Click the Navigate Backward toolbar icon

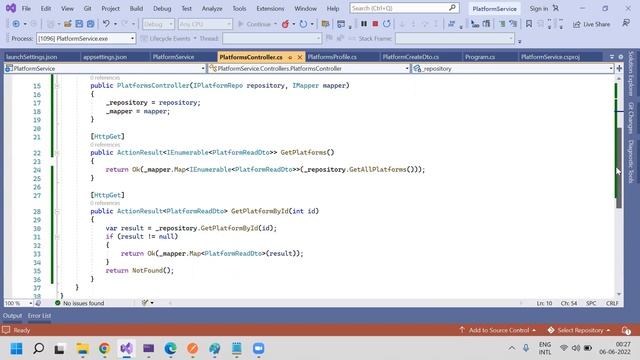[16, 24]
